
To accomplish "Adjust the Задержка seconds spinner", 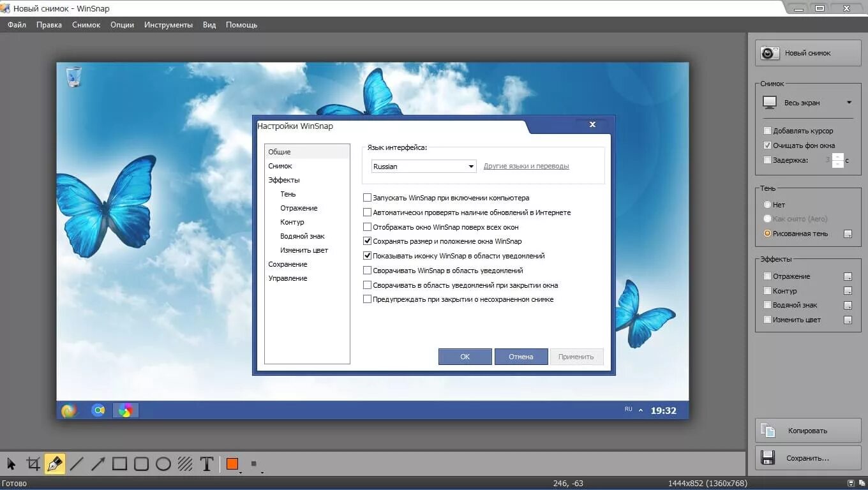I will (838, 160).
